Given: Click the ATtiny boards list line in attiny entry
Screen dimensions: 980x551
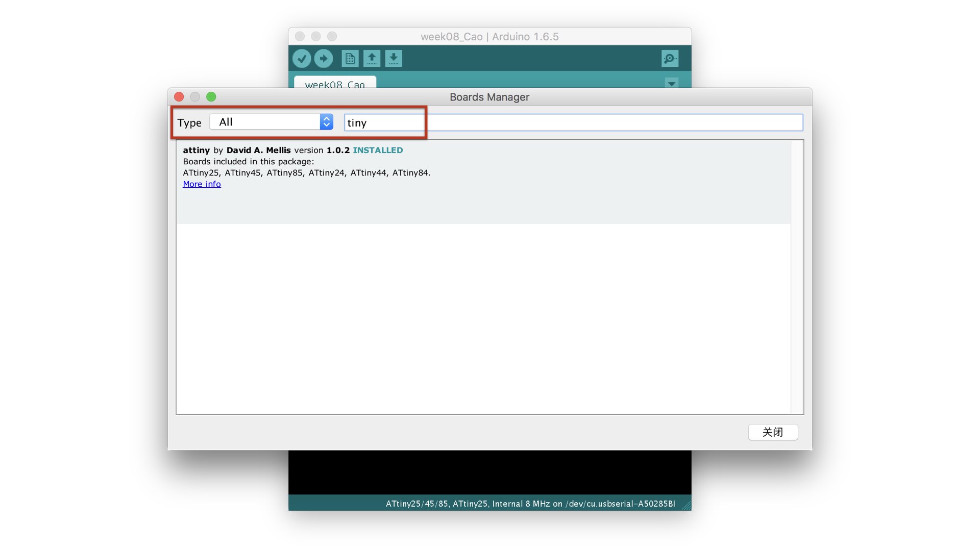Looking at the screenshot, I should click(x=307, y=173).
